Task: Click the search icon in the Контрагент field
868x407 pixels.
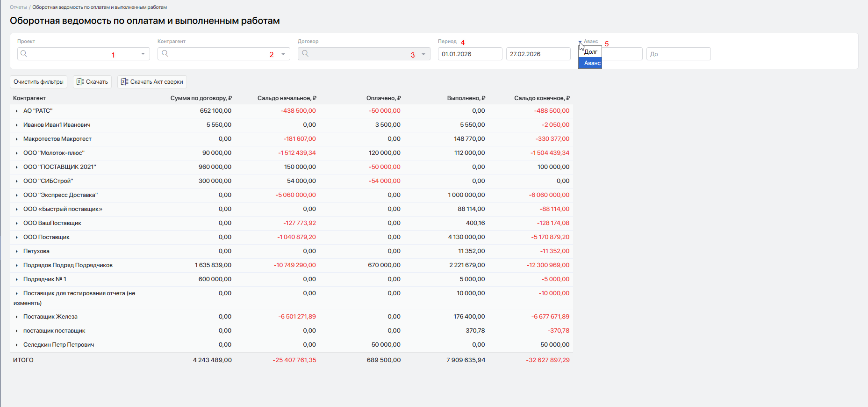Action: 165,54
